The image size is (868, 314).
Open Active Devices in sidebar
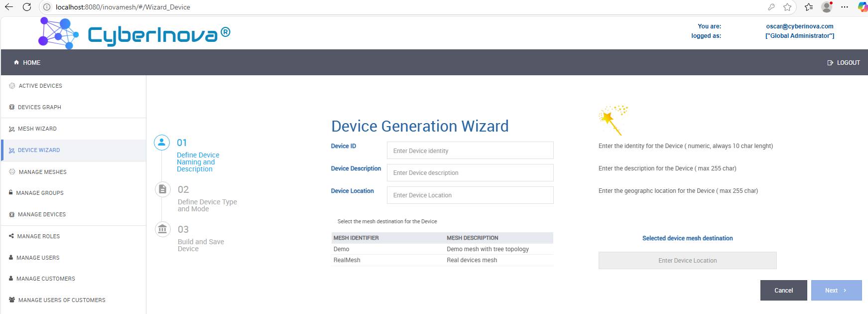40,86
